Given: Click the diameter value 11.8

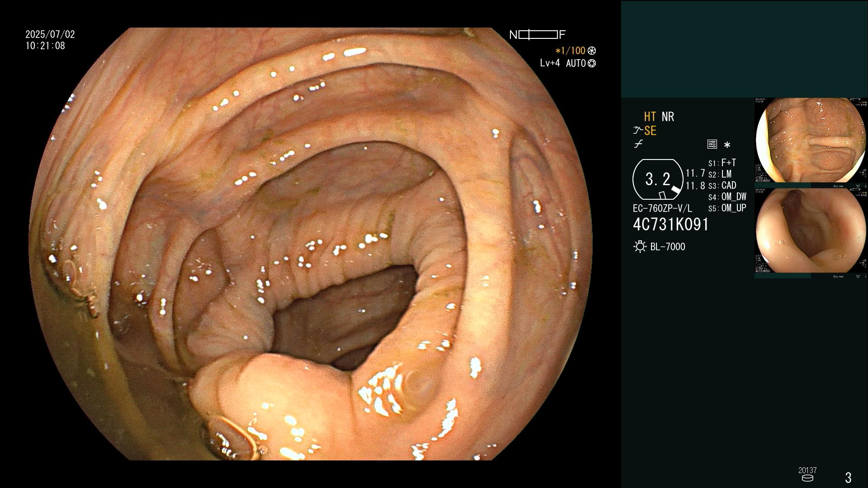Looking at the screenshot, I should coord(695,186).
